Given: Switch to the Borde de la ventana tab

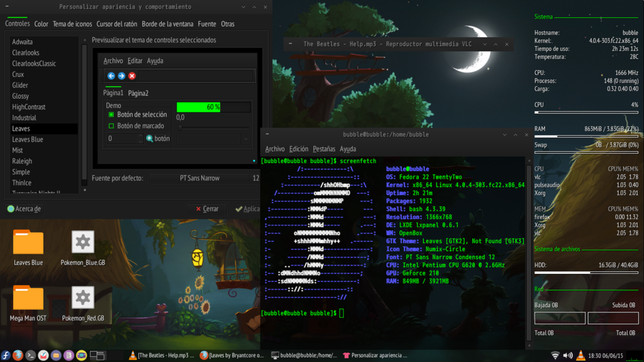Looking at the screenshot, I should pyautogui.click(x=167, y=24).
